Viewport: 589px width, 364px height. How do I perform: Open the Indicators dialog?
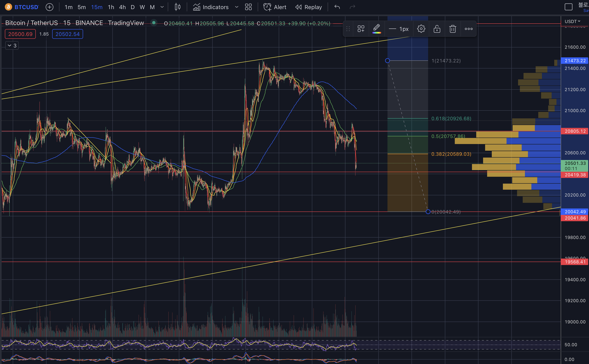coord(211,7)
